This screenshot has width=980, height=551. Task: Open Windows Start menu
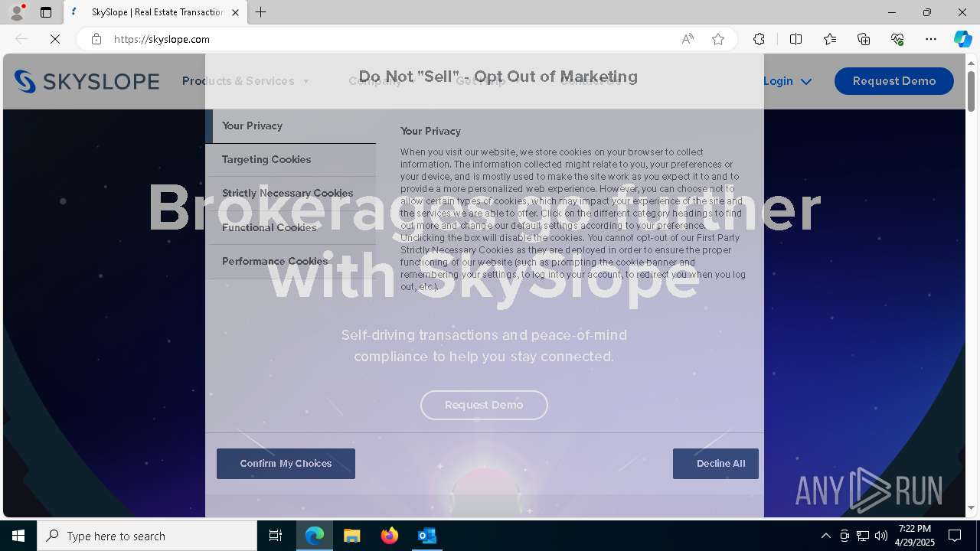[18, 536]
